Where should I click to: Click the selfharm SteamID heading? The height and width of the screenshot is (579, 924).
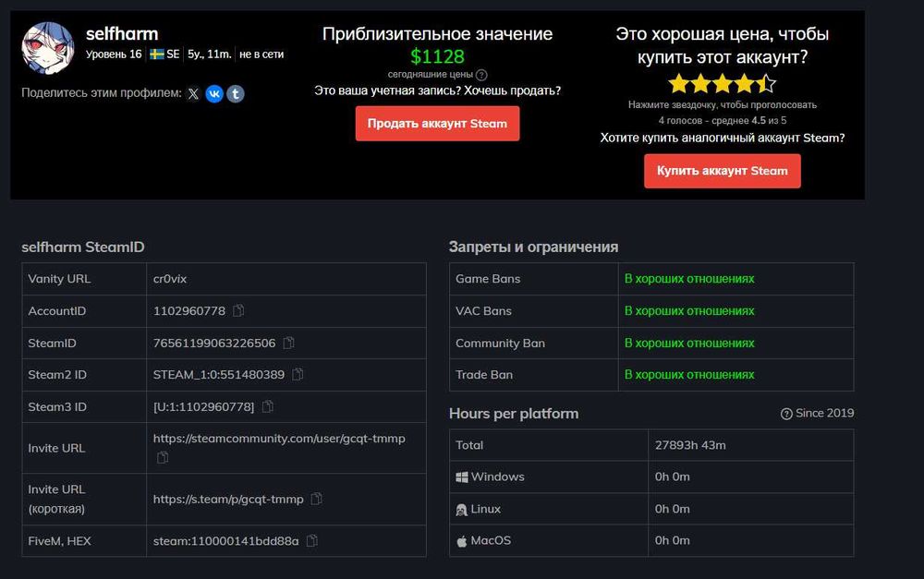[x=83, y=247]
